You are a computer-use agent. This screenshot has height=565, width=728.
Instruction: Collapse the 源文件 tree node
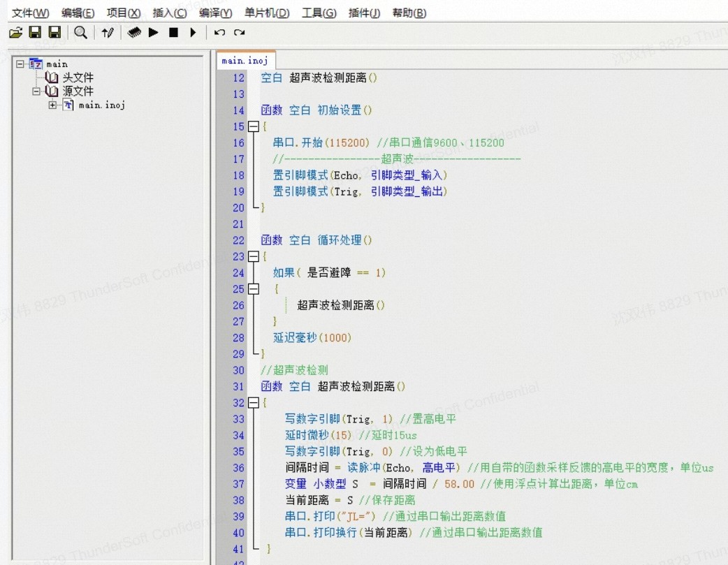pyautogui.click(x=36, y=91)
